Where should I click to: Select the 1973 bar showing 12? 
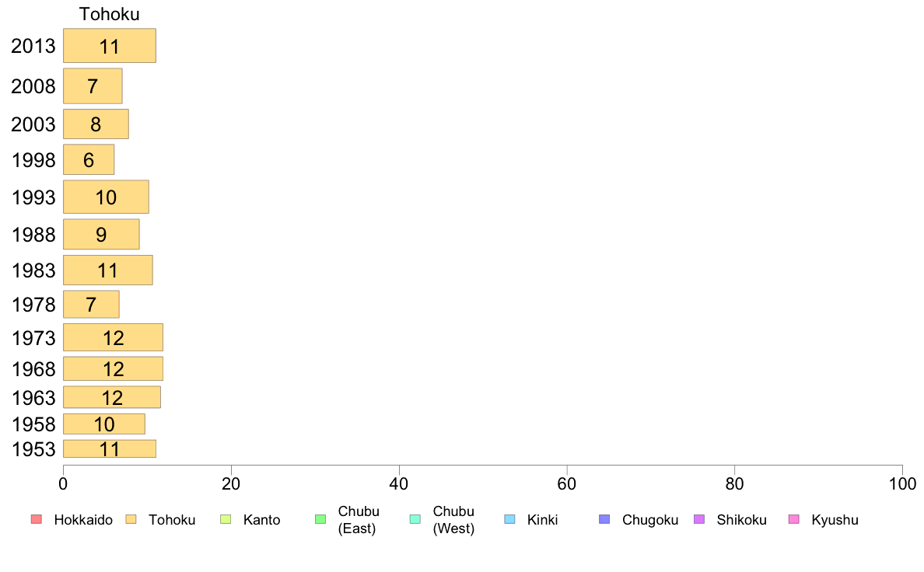point(113,337)
